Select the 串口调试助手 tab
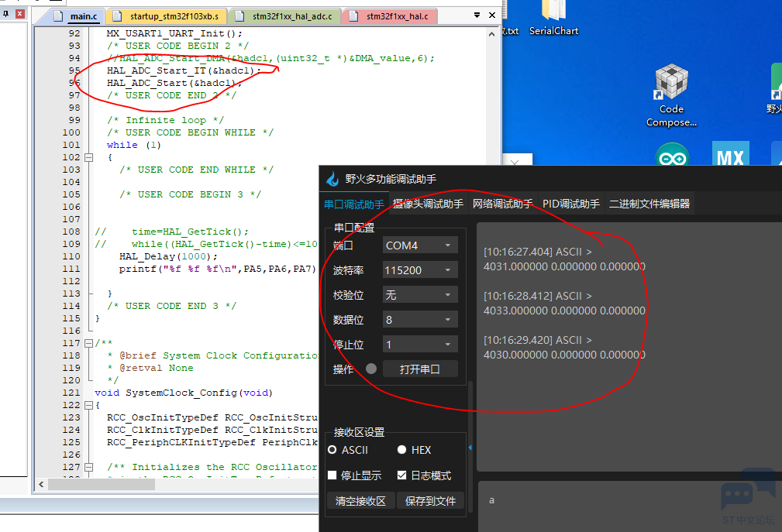This screenshot has height=532, width=782. [353, 204]
